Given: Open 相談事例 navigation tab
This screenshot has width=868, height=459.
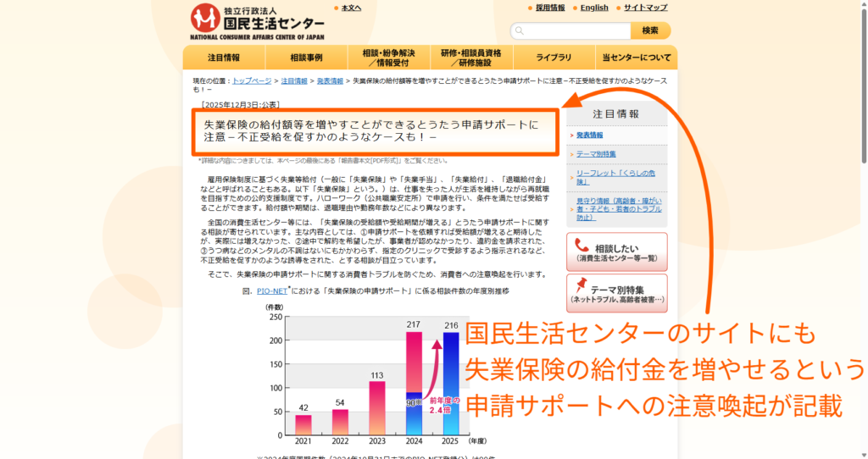Looking at the screenshot, I should coord(306,58).
